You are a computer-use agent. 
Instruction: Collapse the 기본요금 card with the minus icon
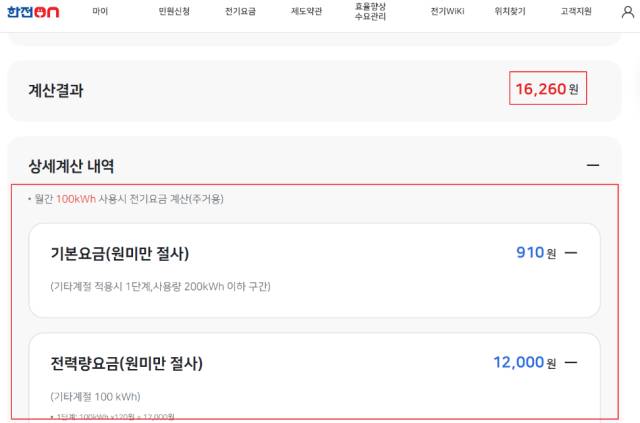pos(571,253)
